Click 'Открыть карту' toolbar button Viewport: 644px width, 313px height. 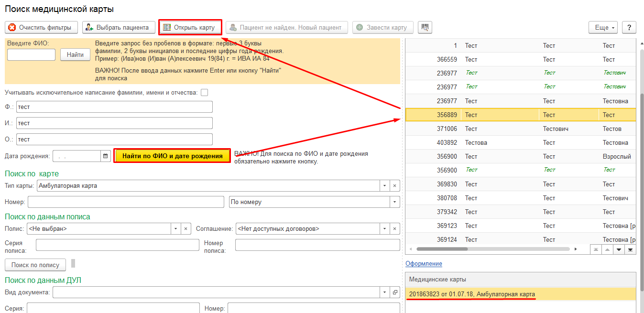(190, 27)
